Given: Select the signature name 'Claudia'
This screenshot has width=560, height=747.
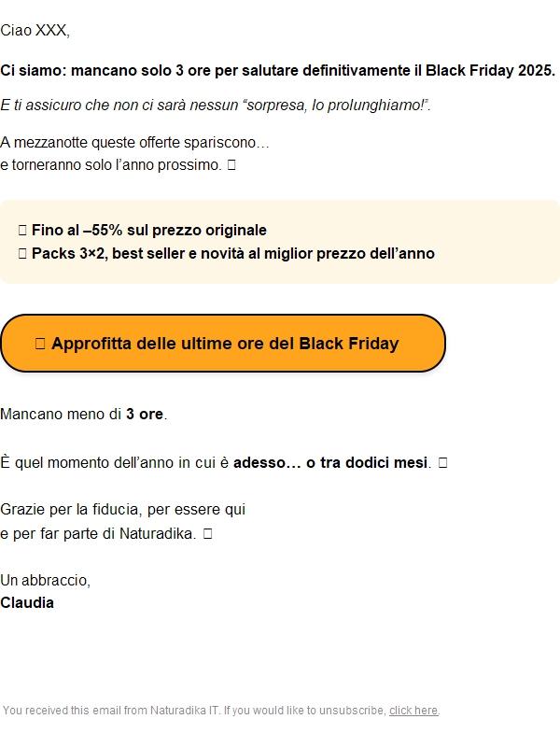Looking at the screenshot, I should [28, 602].
